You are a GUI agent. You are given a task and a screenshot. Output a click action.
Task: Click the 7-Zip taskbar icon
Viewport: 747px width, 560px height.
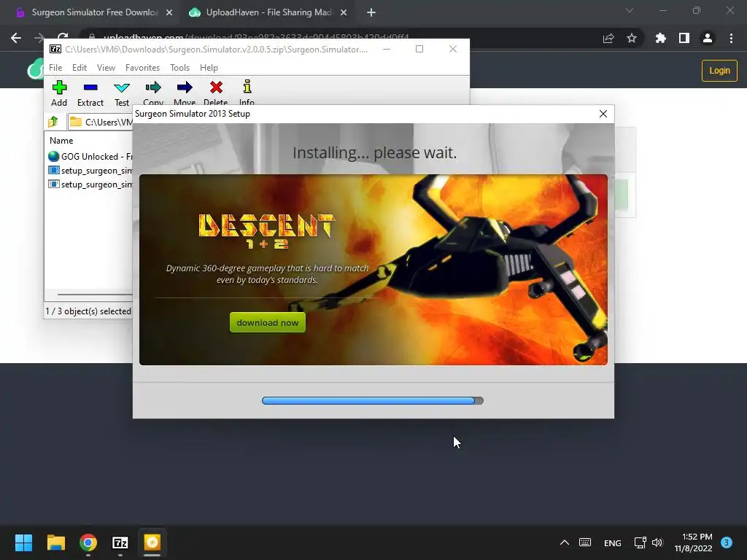120,542
